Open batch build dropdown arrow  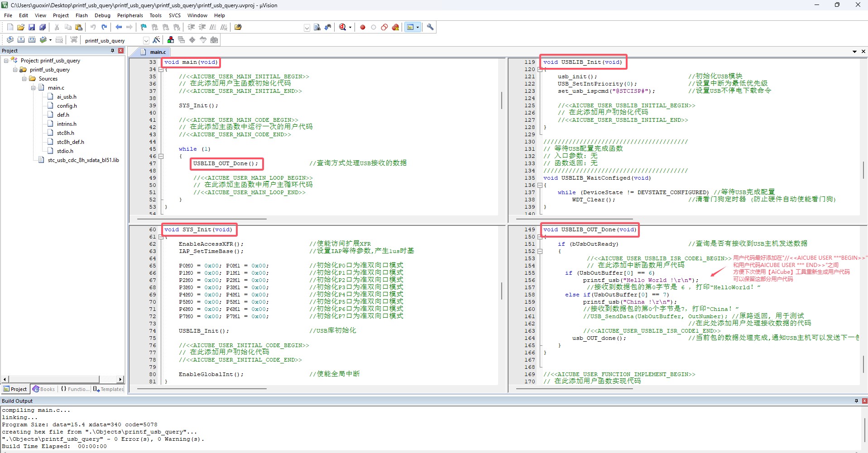pos(50,40)
